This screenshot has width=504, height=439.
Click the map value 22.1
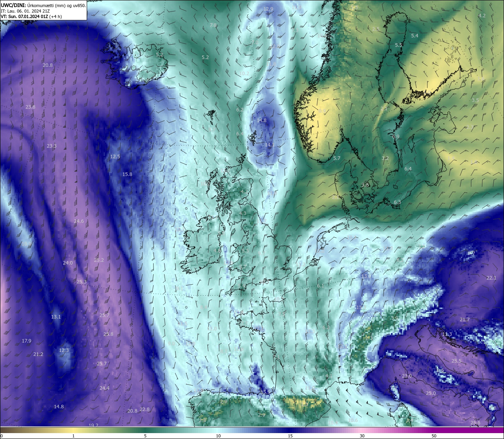click(x=491, y=278)
